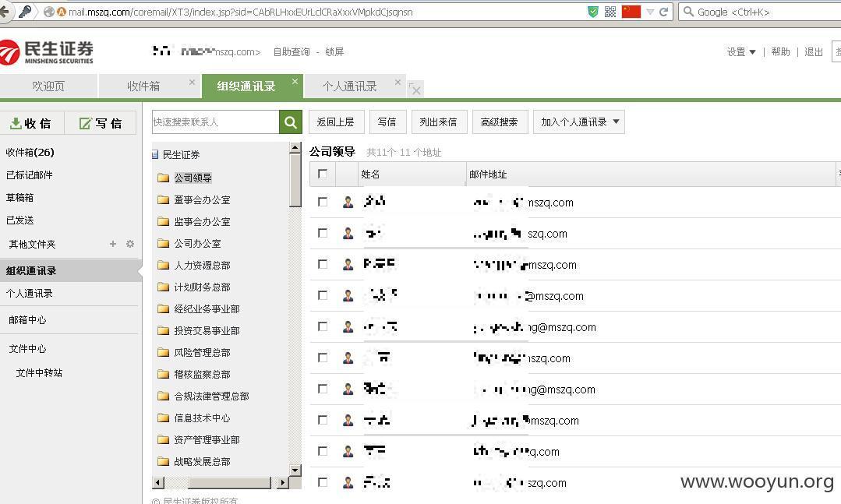Click the China flag icon in address bar
The image size is (841, 504).
[631, 12]
